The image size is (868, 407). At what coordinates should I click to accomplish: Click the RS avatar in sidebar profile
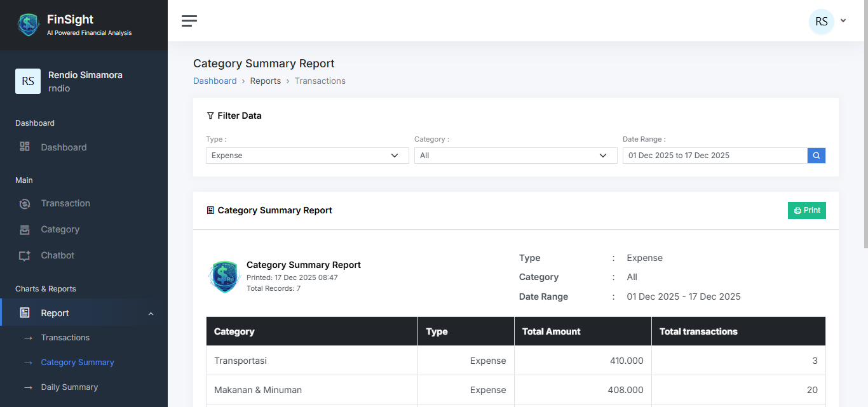28,81
